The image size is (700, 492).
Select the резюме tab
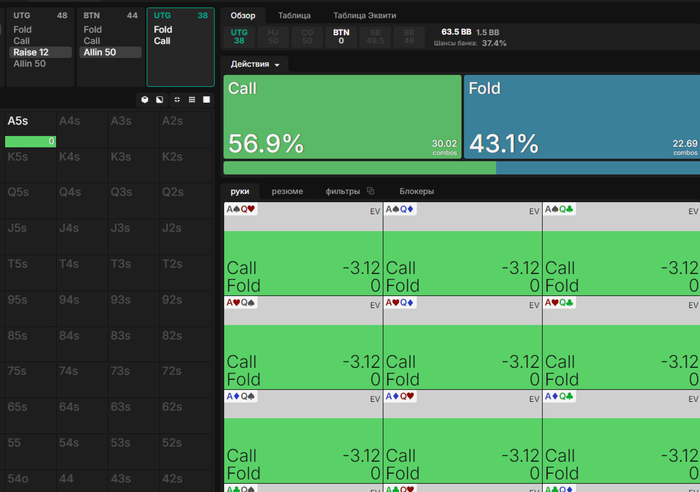pos(287,191)
